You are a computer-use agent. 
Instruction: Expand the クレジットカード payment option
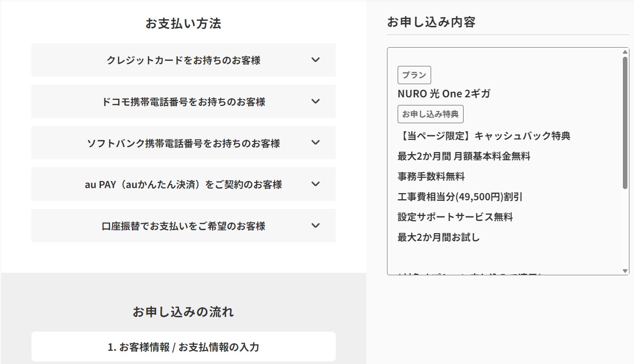coord(184,59)
